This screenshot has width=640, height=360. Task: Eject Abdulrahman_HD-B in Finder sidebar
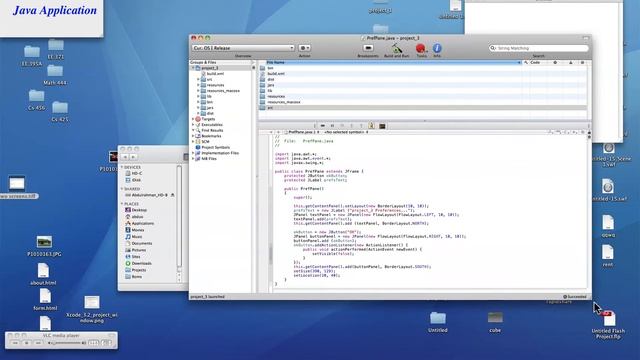[x=173, y=195]
